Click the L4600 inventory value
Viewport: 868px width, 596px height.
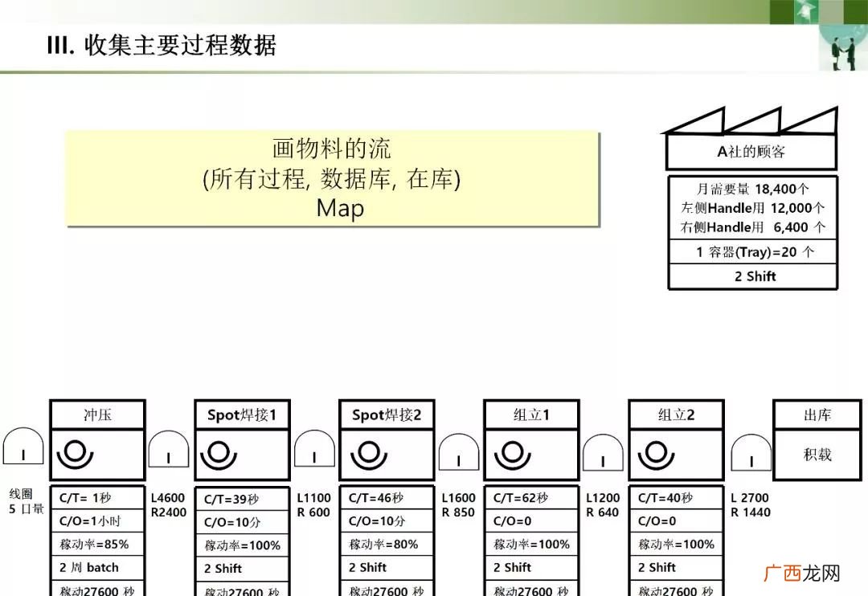[x=168, y=497]
